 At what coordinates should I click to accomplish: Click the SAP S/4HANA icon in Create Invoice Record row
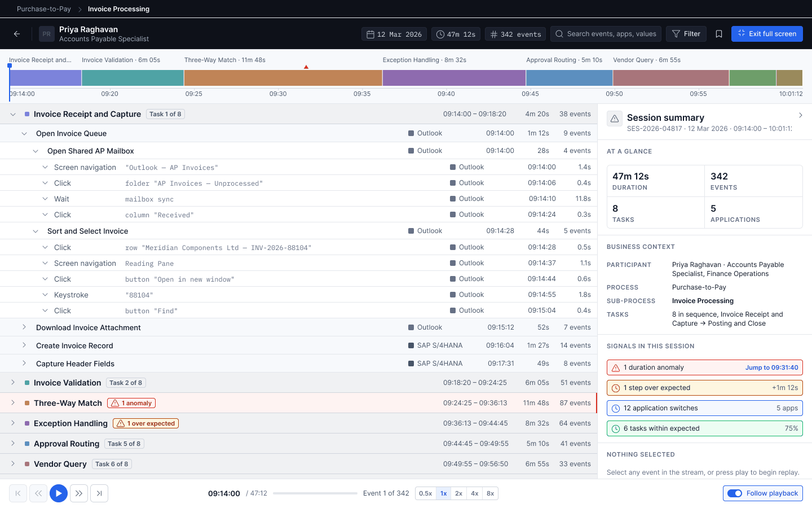[x=411, y=345]
